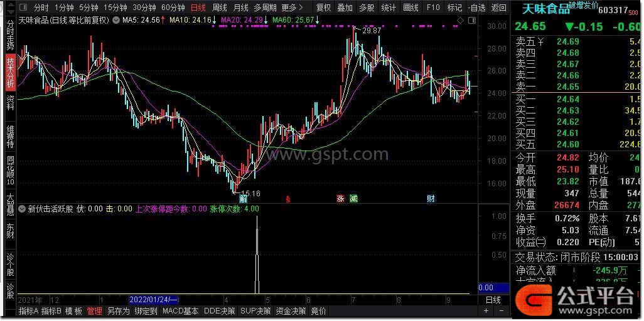This screenshot has height=321, width=644.
Task: Click the diamond icon above the price axis
Action: 461,20
